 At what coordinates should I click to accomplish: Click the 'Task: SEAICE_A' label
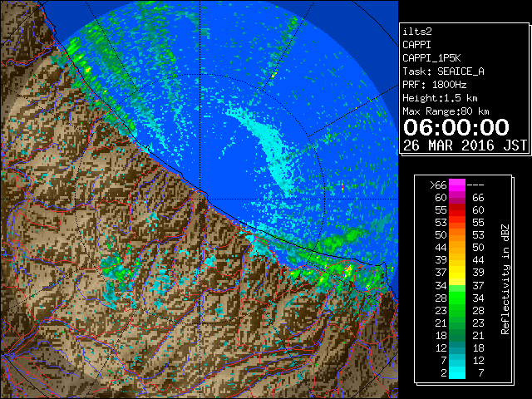pyautogui.click(x=443, y=71)
